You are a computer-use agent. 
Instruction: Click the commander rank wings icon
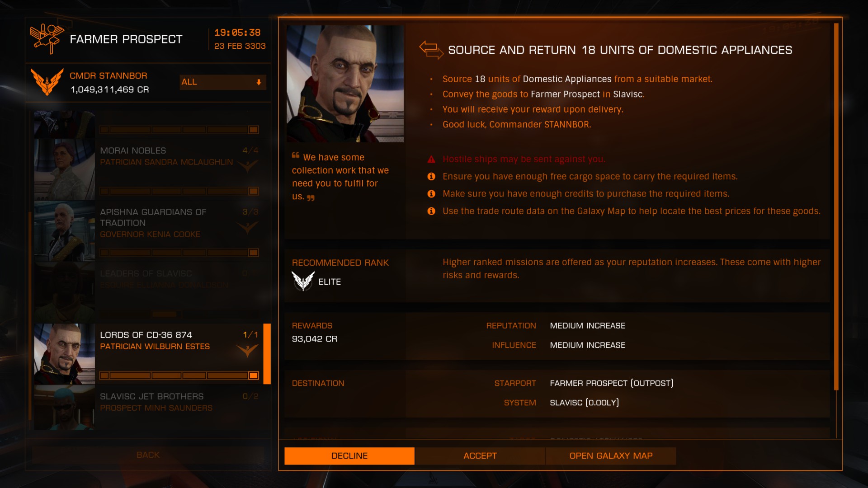coord(47,82)
